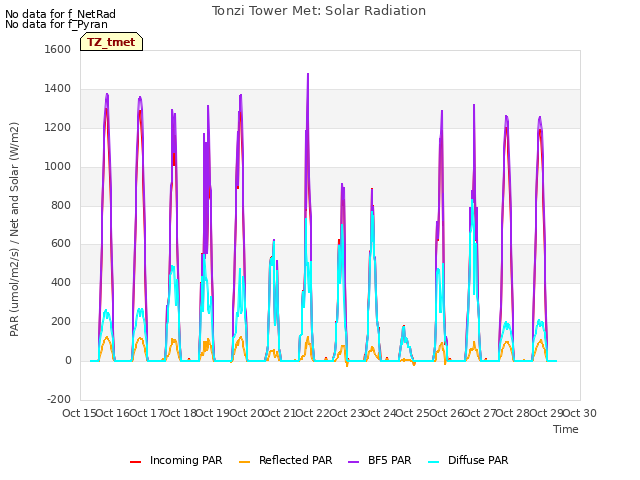Click the y-axis title PAR / Net and Solar
This screenshot has width=640, height=480.
tap(14, 229)
